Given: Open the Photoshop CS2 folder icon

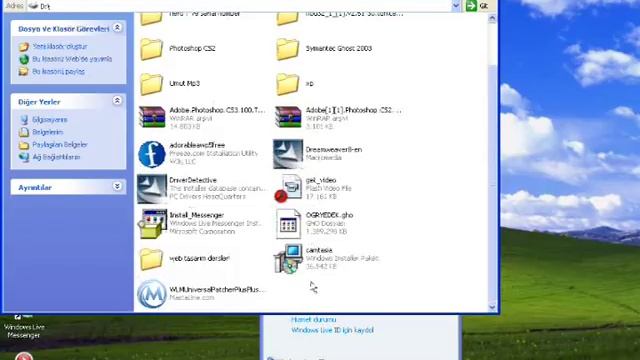Looking at the screenshot, I should pyautogui.click(x=152, y=49).
